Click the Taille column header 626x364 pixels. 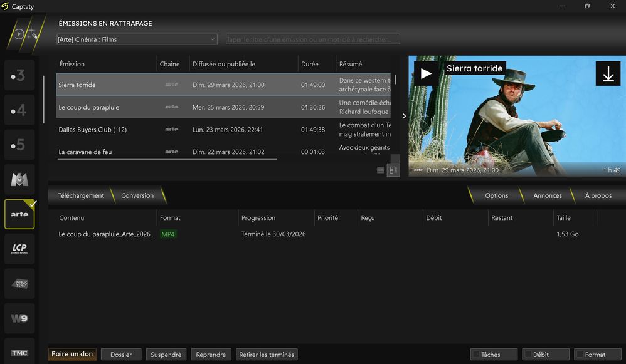point(575,217)
